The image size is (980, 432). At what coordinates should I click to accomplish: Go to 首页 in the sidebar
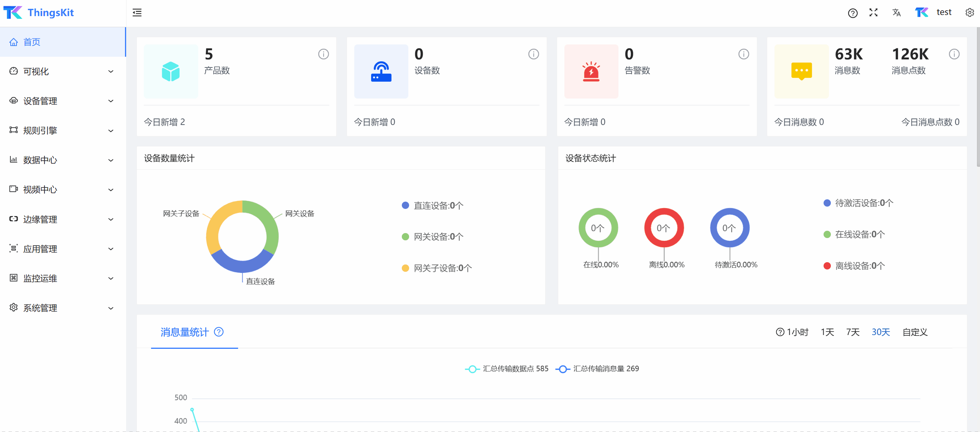(32, 42)
